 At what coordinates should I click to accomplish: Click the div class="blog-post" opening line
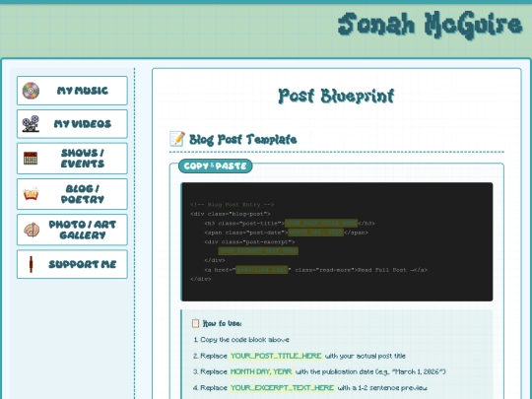[231, 214]
